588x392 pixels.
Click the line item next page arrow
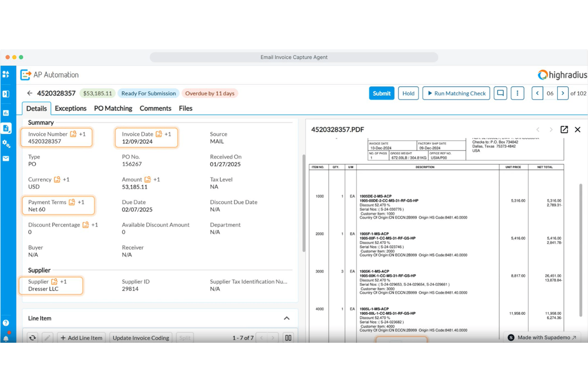[x=273, y=338]
